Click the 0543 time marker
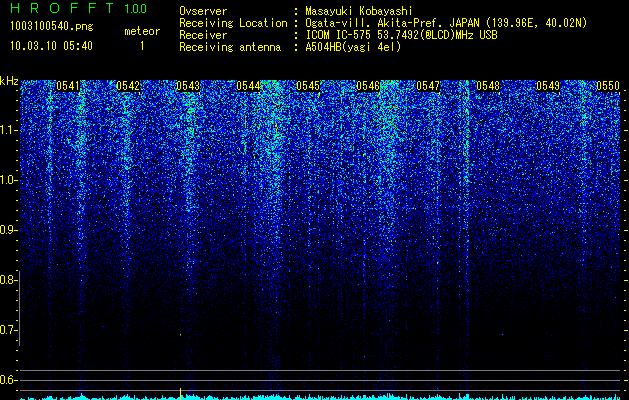Screen dimensions: 629x400 (x=188, y=86)
